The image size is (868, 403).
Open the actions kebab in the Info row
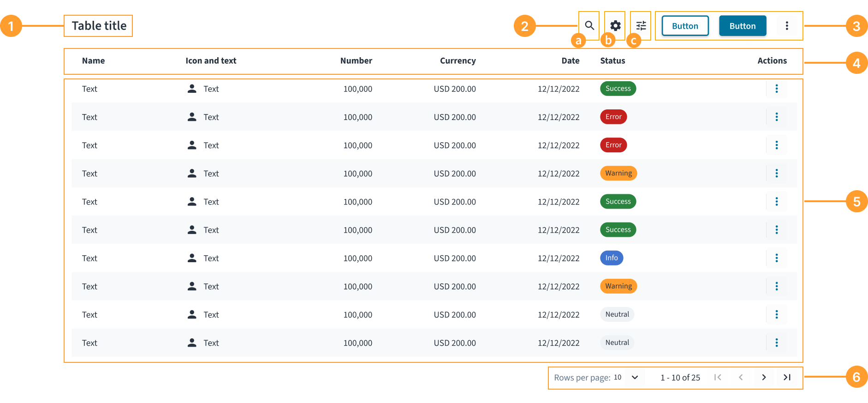[x=777, y=258]
